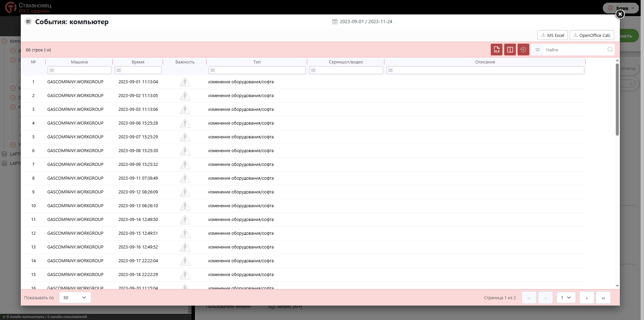
Task: Open the column chooser icon
Action: pyautogui.click(x=510, y=50)
